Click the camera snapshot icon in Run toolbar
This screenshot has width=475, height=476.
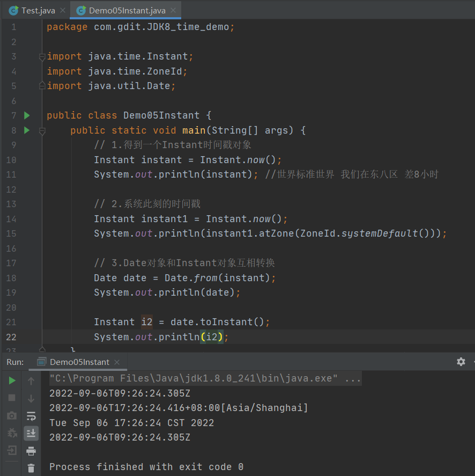click(11, 415)
